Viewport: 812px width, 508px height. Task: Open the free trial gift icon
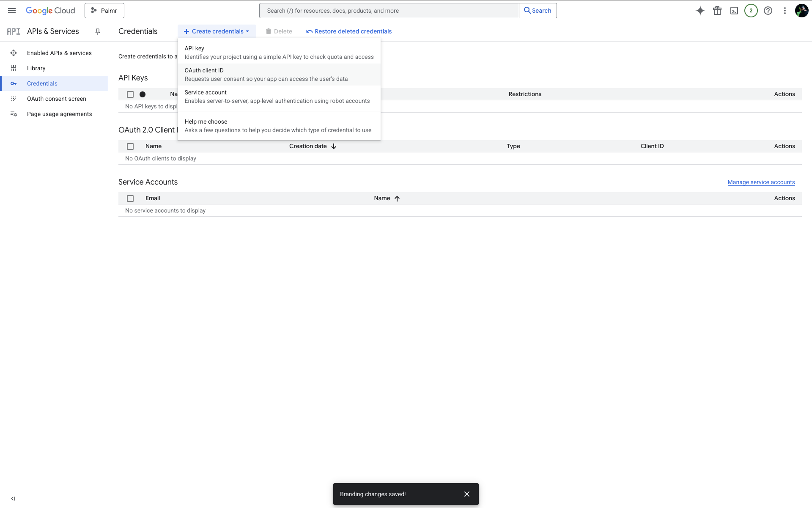[717, 11]
